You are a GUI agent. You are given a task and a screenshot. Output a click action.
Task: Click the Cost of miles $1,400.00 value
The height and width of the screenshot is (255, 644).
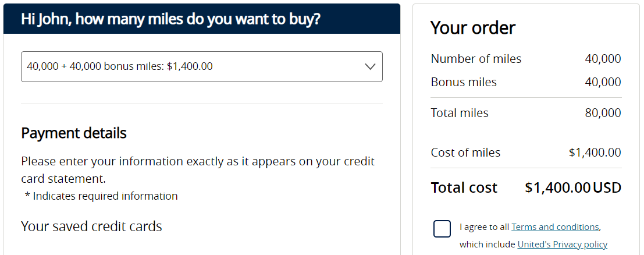595,153
